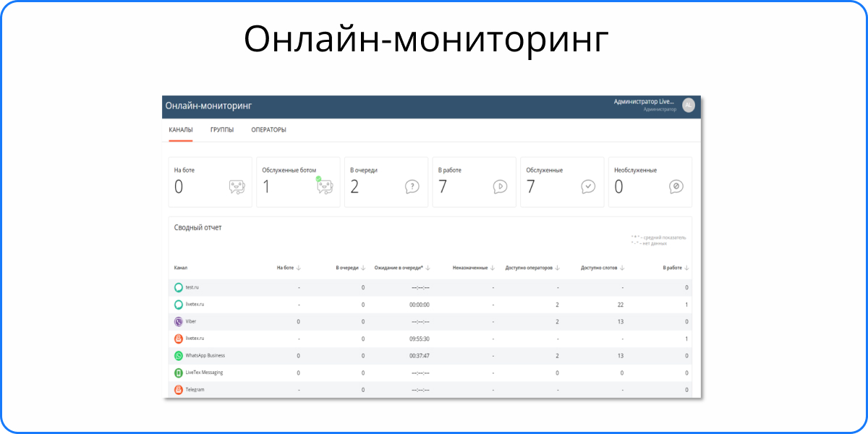Sort by 'В работе' column arrow

click(686, 268)
